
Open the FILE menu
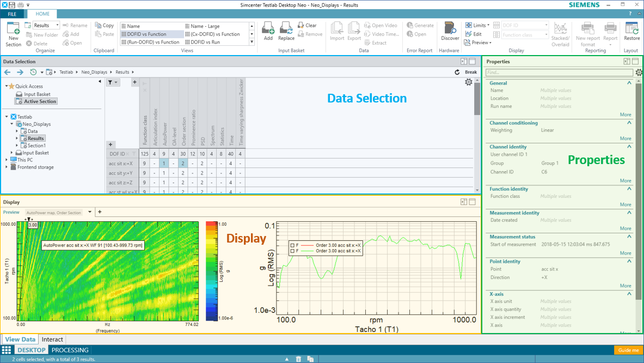pyautogui.click(x=12, y=14)
